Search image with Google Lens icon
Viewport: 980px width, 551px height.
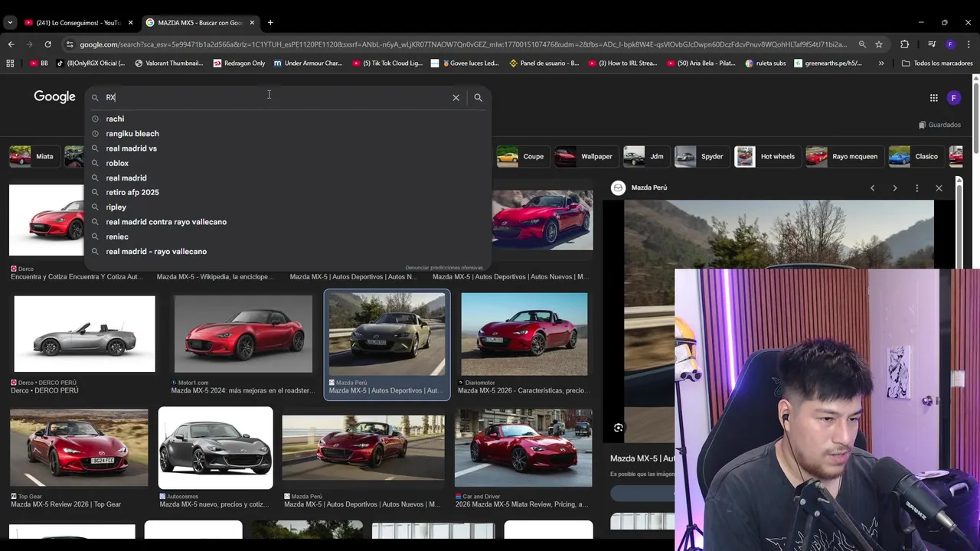(618, 428)
